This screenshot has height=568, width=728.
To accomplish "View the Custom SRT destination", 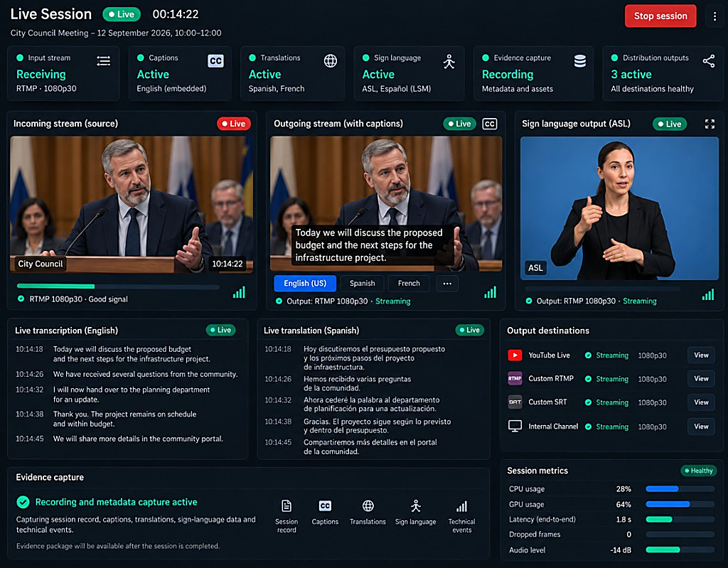I will coord(701,402).
